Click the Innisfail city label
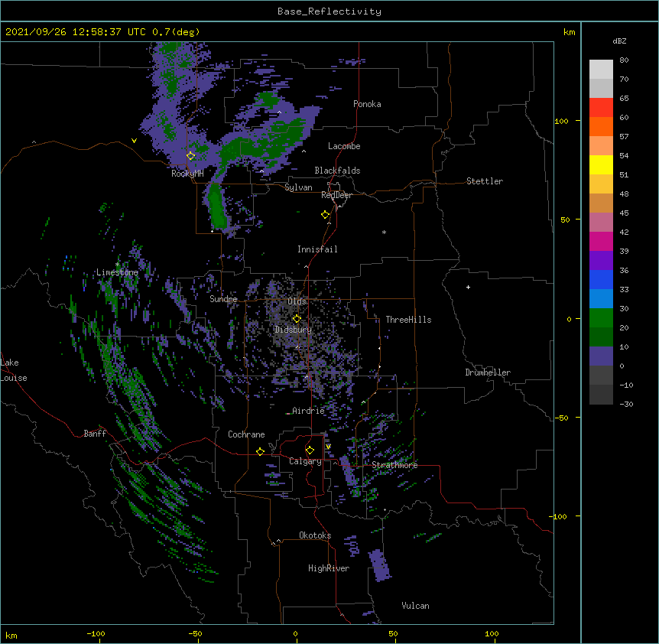This screenshot has width=659, height=644. click(317, 249)
